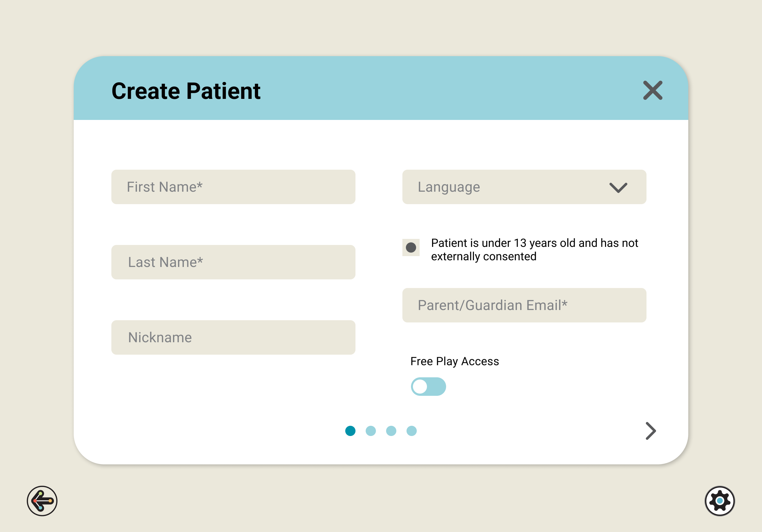Click the white knob of the toggle
The image size is (762, 532).
coord(420,386)
